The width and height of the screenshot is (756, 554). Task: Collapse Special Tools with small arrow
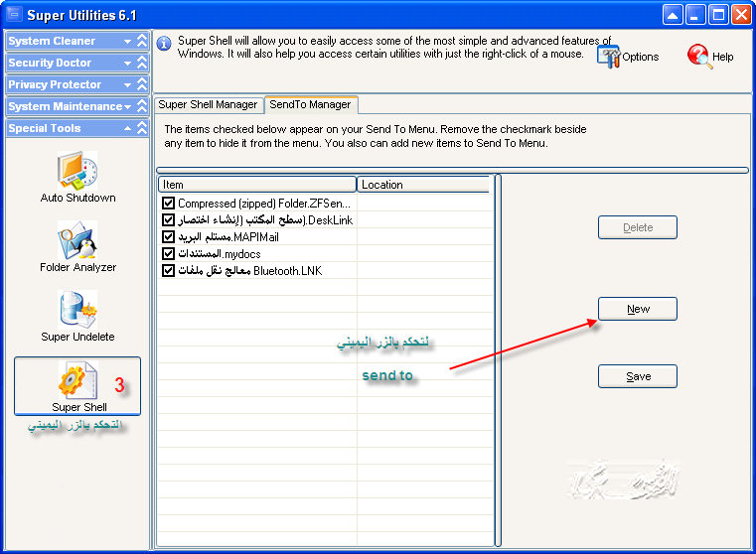(x=128, y=128)
